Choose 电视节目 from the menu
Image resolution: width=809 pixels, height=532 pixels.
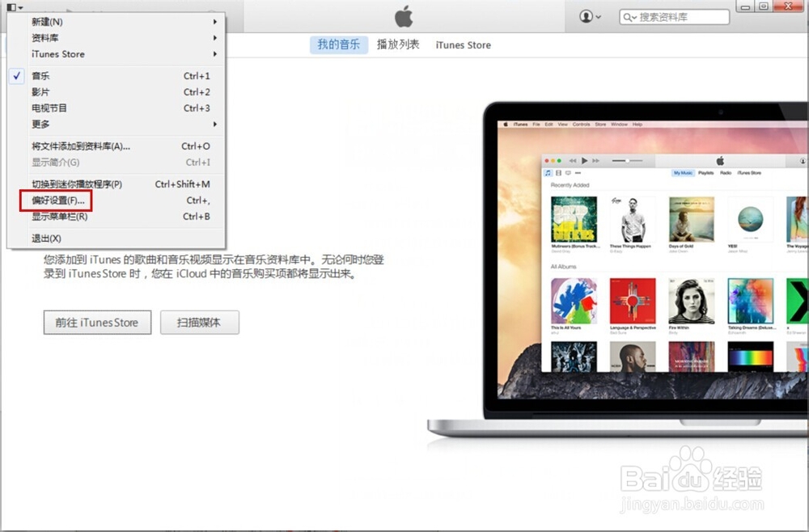116,108
